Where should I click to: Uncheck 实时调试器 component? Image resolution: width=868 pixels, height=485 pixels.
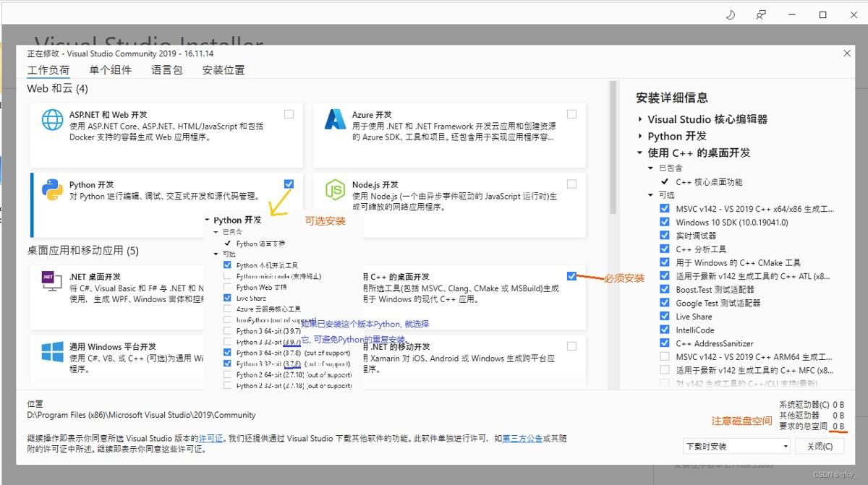(665, 236)
